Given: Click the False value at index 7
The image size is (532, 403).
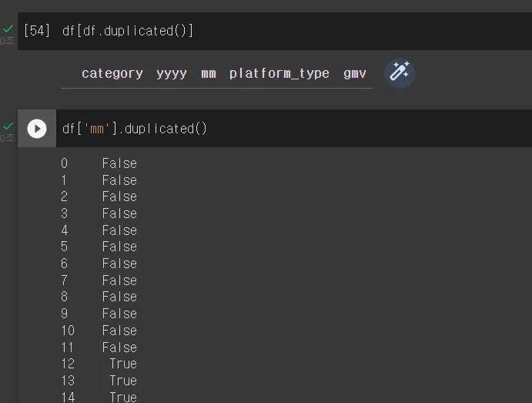Looking at the screenshot, I should 119,280.
